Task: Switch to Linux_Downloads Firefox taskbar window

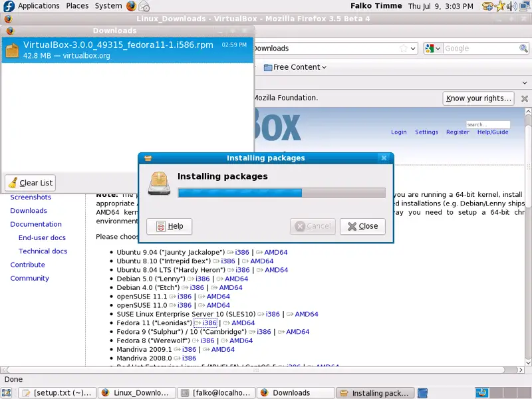Action: click(x=137, y=393)
